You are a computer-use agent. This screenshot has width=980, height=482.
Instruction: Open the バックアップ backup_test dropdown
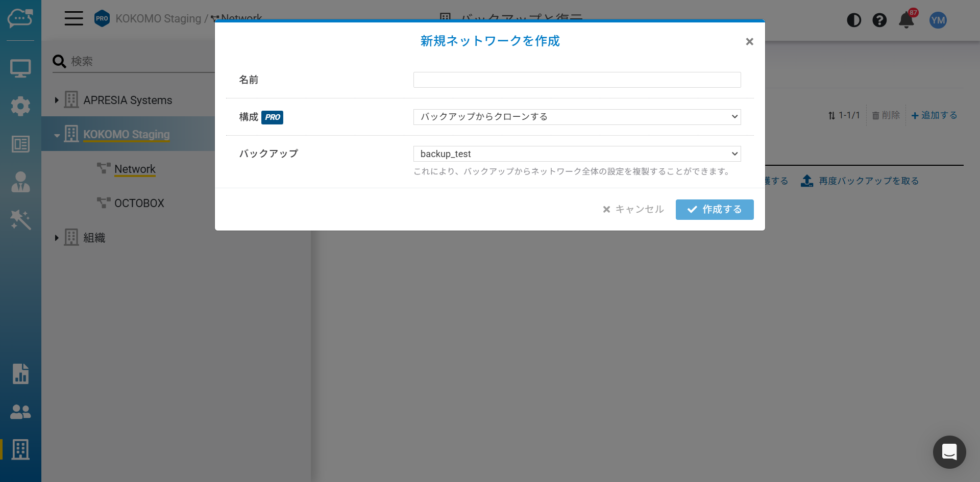pos(577,154)
